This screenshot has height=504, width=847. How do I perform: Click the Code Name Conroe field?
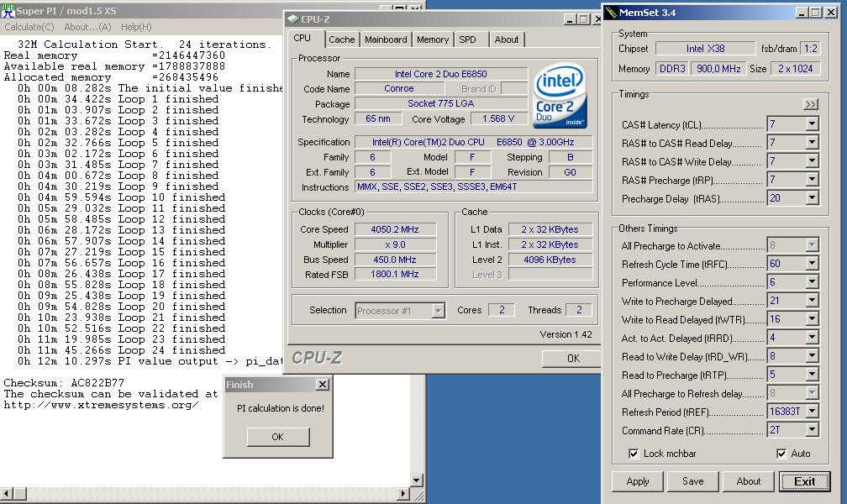tap(398, 88)
